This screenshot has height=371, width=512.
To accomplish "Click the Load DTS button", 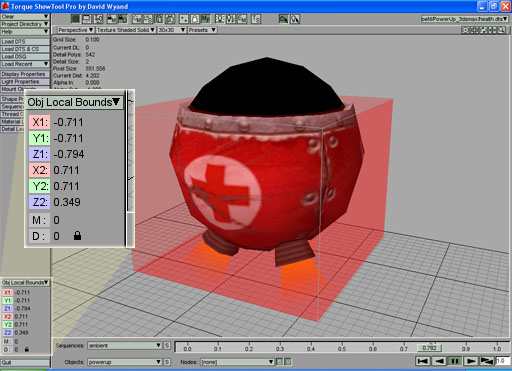I will click(x=25, y=41).
